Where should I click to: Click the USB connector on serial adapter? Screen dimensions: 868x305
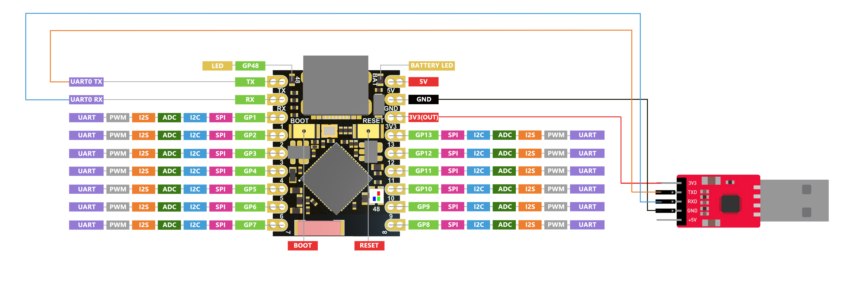(794, 201)
